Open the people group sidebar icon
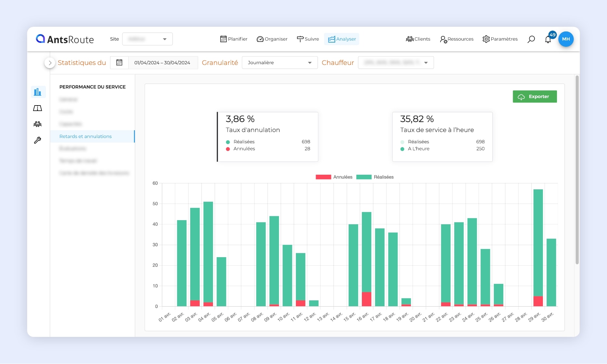 tap(38, 124)
